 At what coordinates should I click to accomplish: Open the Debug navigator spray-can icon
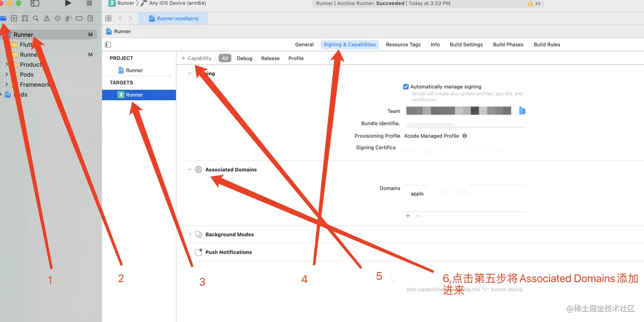68,18
